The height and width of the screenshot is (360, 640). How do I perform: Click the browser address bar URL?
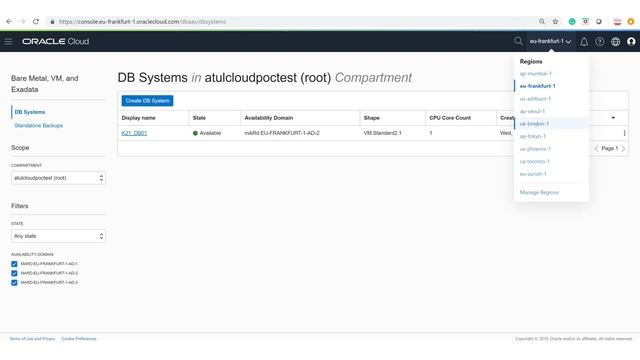coord(142,22)
